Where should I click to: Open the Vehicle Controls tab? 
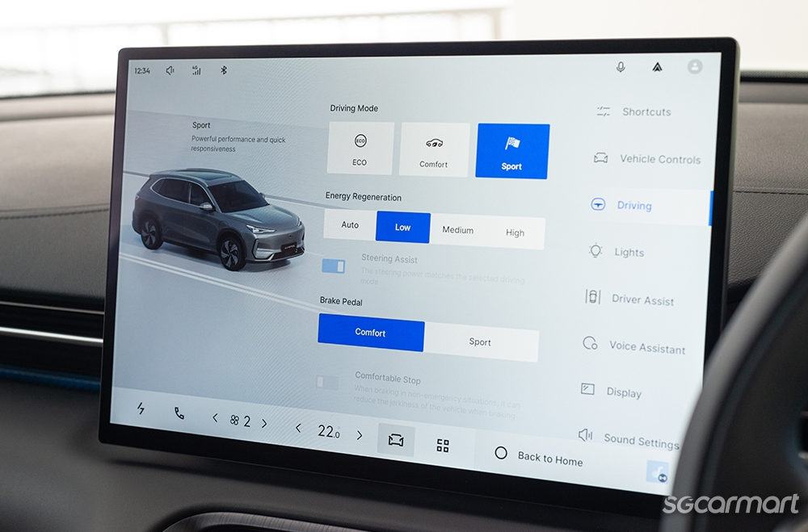647,158
